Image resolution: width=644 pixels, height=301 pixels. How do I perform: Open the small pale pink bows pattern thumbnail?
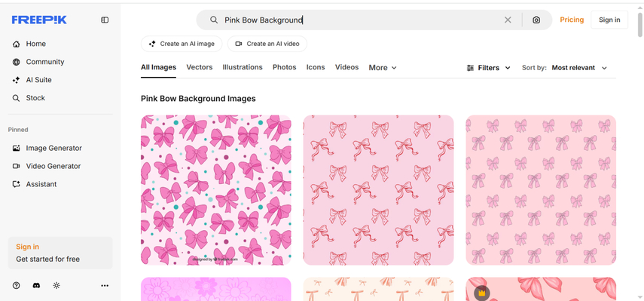tap(541, 190)
